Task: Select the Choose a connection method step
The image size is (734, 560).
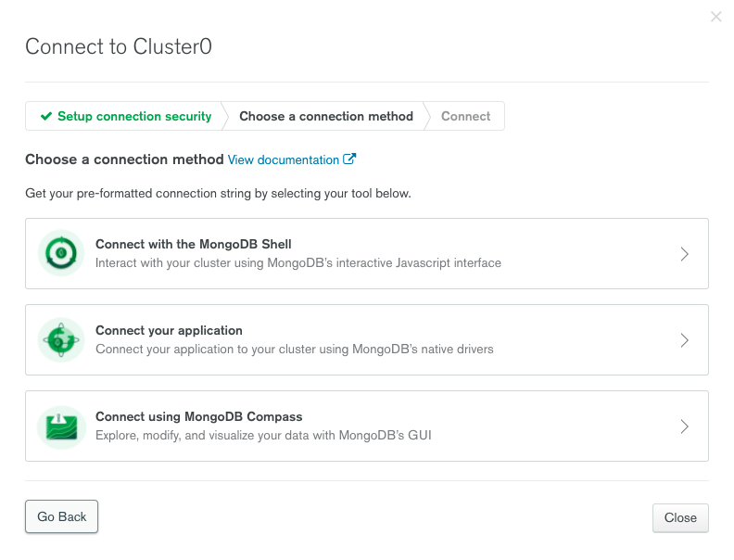Action: coord(326,117)
